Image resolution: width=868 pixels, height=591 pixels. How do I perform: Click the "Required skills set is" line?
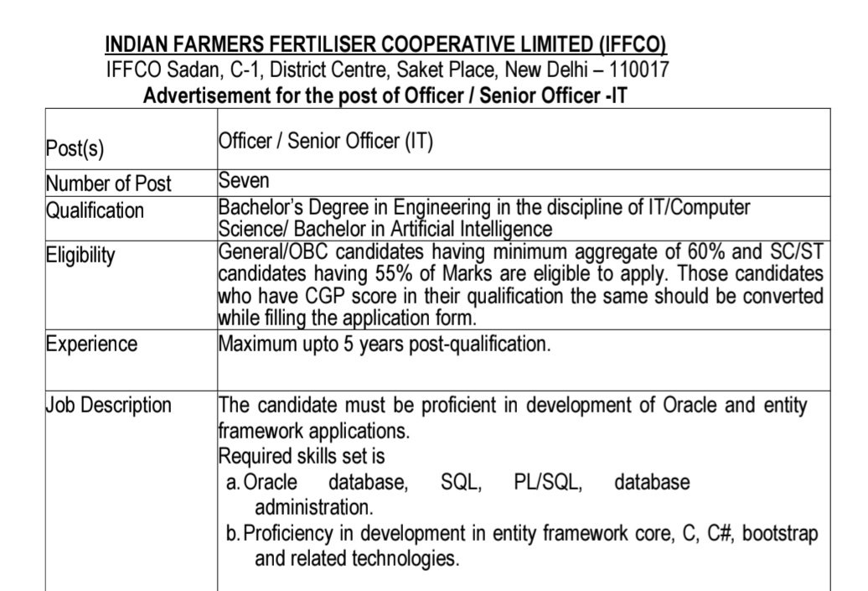301,457
